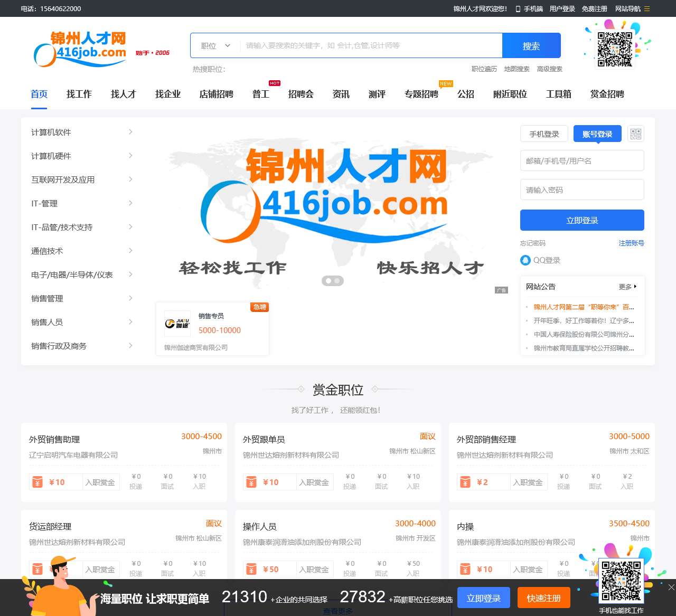The width and height of the screenshot is (676, 616).
Task: Open the 找人才 nav item
Action: [x=124, y=94]
